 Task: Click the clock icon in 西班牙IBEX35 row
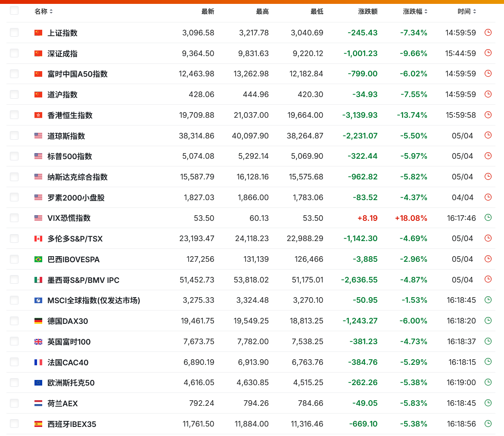click(488, 423)
